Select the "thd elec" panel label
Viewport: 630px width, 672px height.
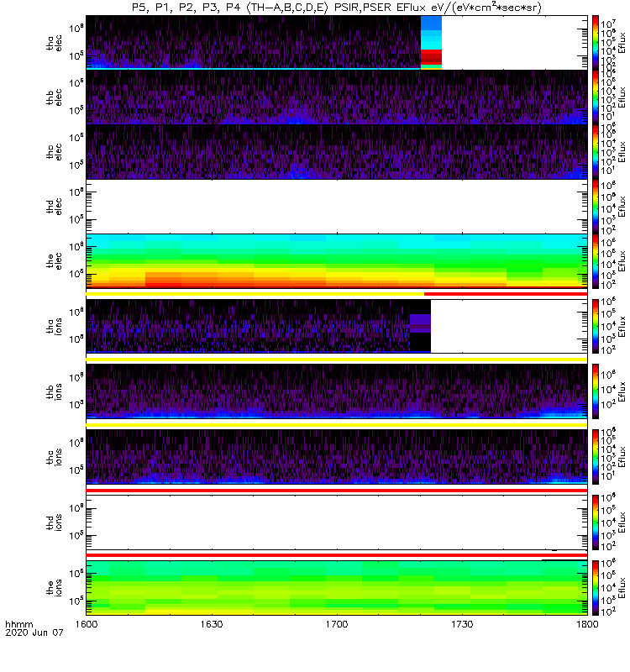[x=54, y=206]
